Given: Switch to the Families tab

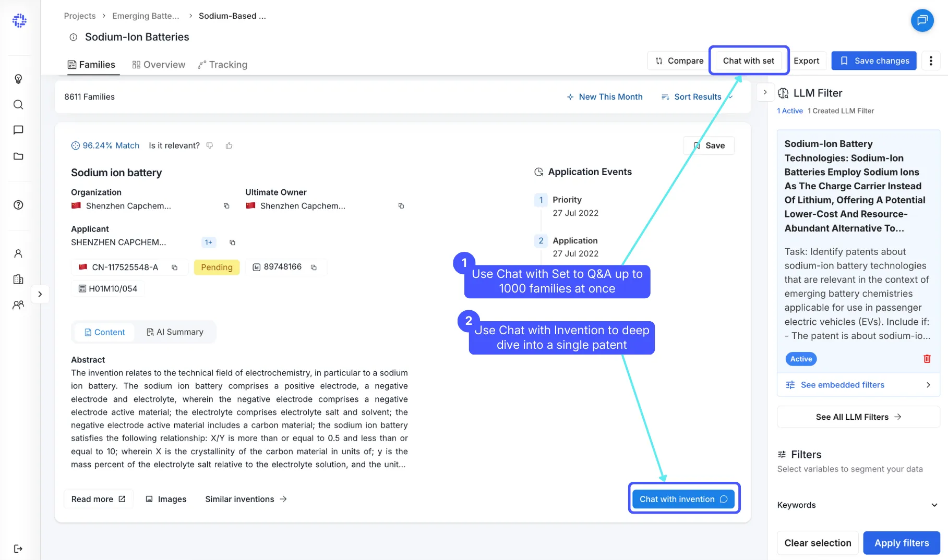Looking at the screenshot, I should click(91, 65).
